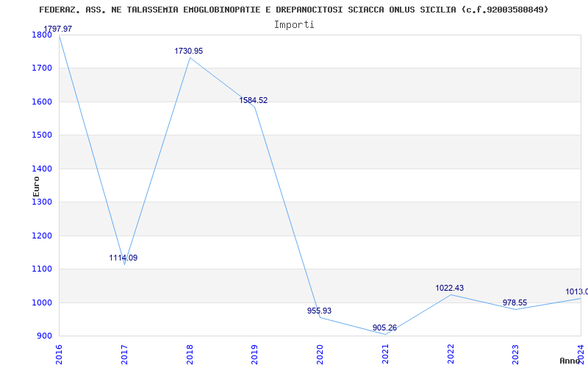Select the 2023 x-axis label
This screenshot has height=368, width=588.
point(516,354)
